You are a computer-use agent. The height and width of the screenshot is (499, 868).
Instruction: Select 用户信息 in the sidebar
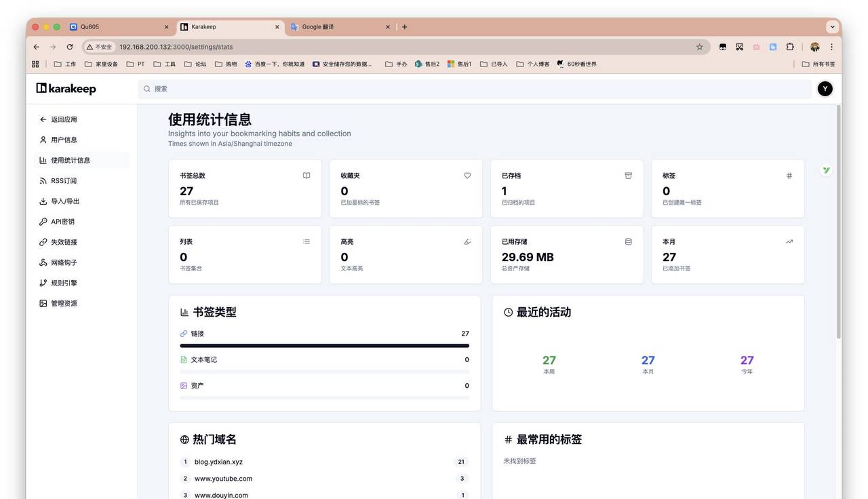point(62,140)
